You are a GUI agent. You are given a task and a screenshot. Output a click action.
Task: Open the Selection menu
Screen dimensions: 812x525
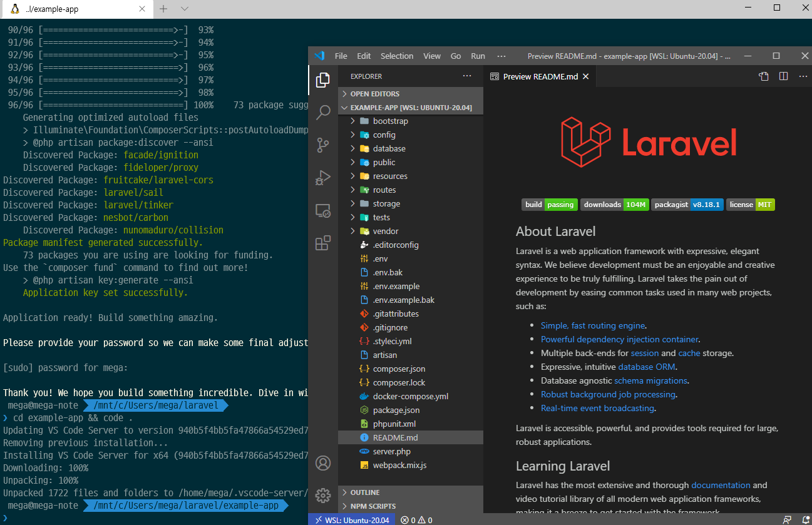click(397, 56)
